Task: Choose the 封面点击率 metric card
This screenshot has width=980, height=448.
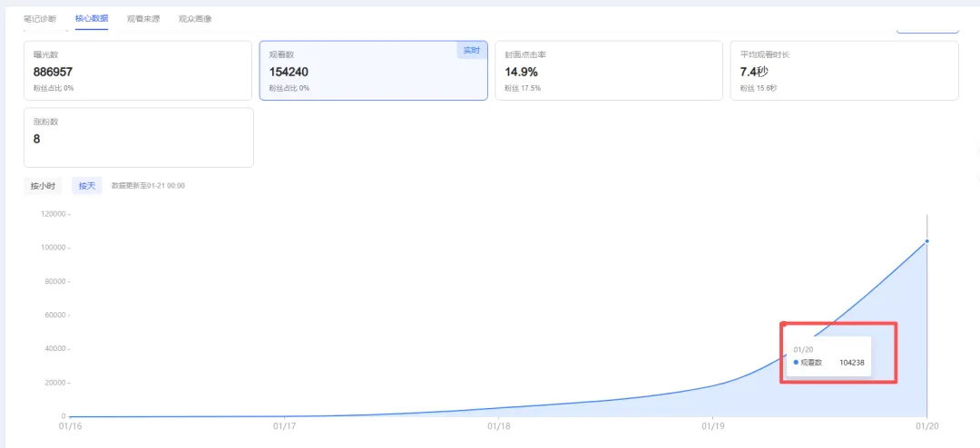Action: point(608,70)
